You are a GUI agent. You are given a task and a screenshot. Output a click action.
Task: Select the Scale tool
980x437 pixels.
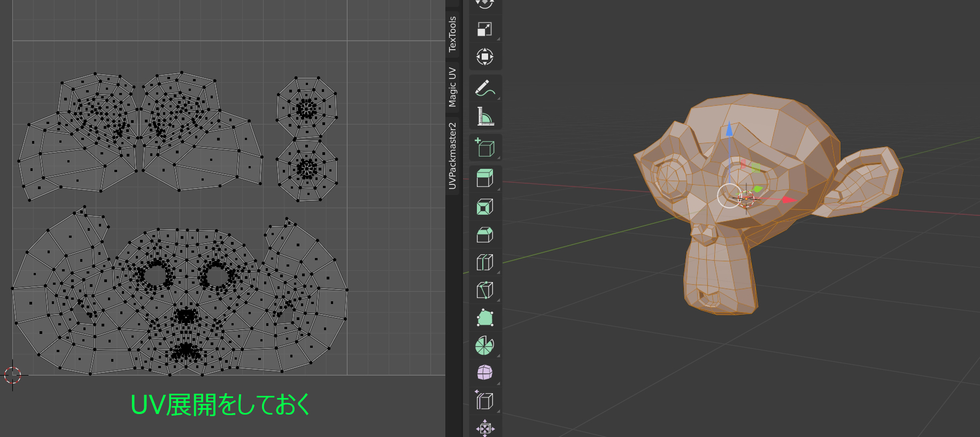[x=485, y=29]
